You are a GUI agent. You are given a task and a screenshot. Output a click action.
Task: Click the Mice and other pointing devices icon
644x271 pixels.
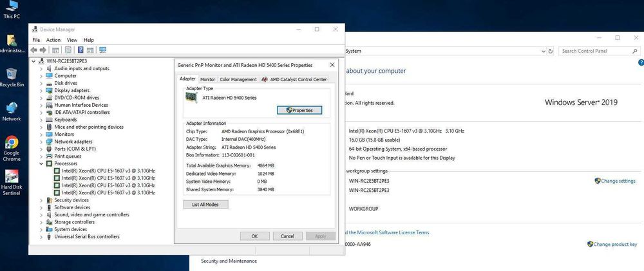(50, 127)
